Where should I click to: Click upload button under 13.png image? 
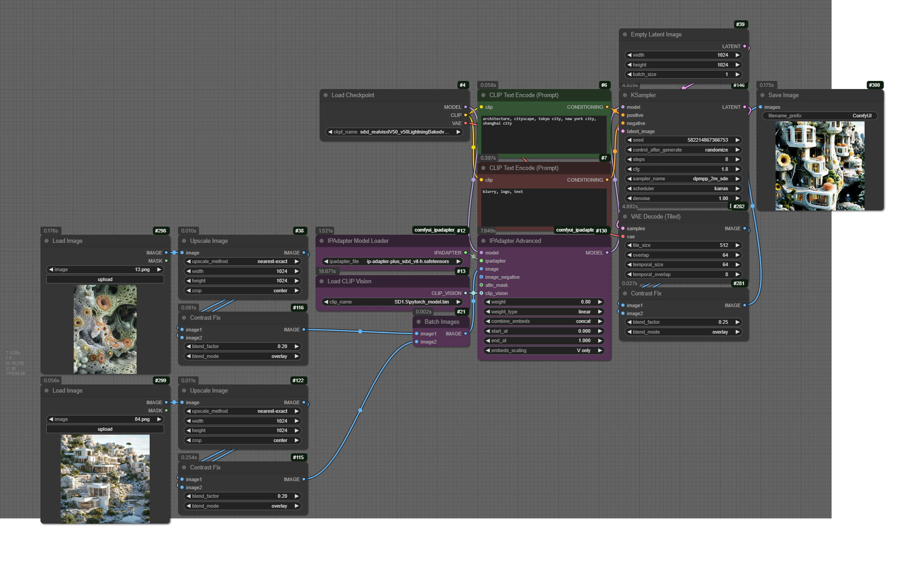coord(105,280)
